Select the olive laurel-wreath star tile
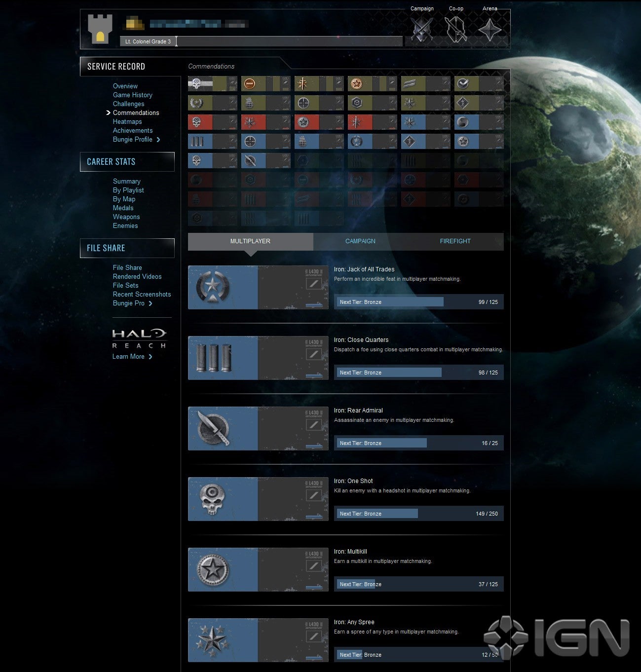Viewport: 641px width, 672px height. (213, 103)
